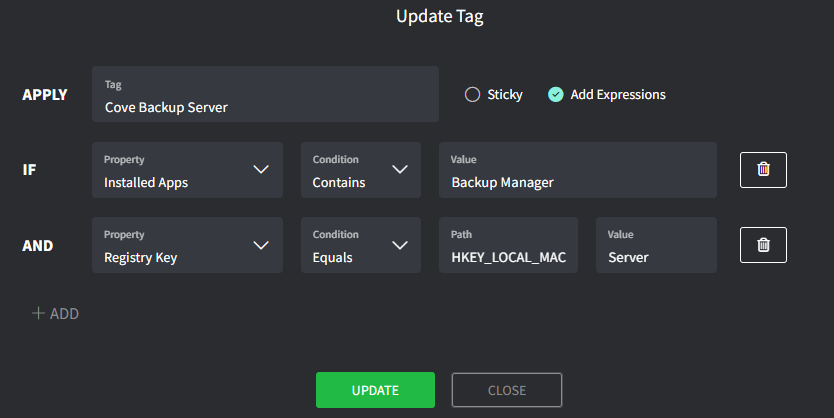Edit the Server value field
The width and height of the screenshot is (834, 418).
point(656,245)
